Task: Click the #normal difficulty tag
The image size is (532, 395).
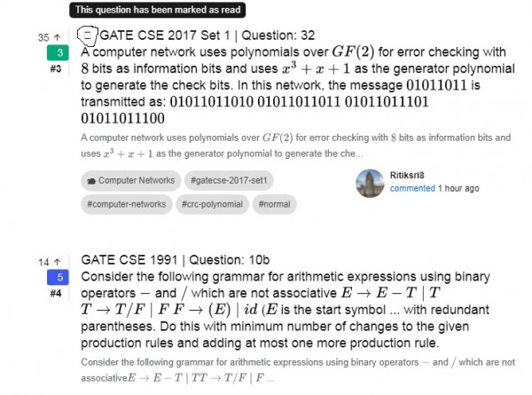Action: point(277,203)
